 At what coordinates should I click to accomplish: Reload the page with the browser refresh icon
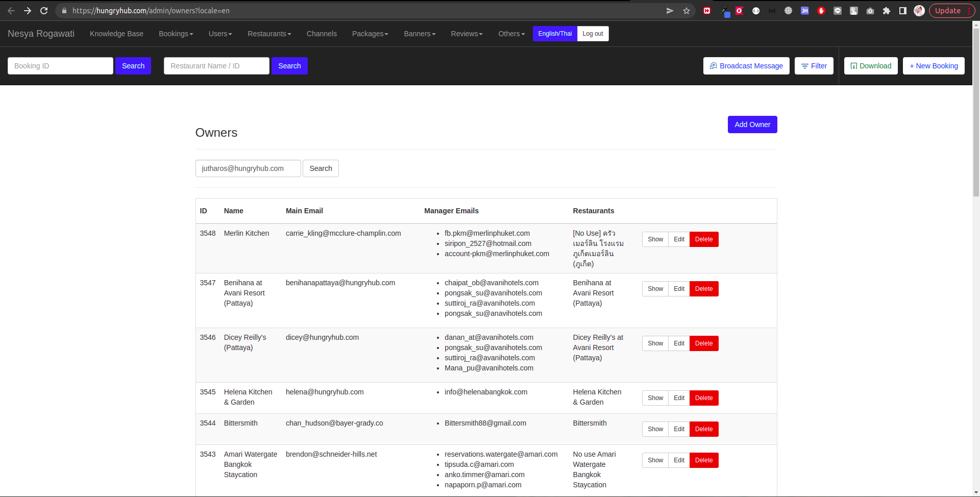pyautogui.click(x=44, y=11)
